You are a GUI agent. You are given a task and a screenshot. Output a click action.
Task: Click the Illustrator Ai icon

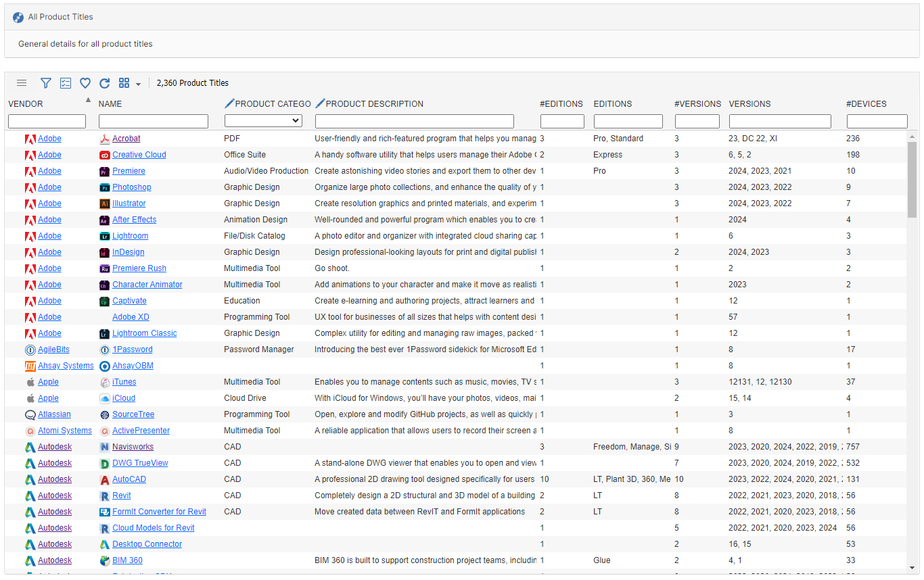tap(105, 204)
